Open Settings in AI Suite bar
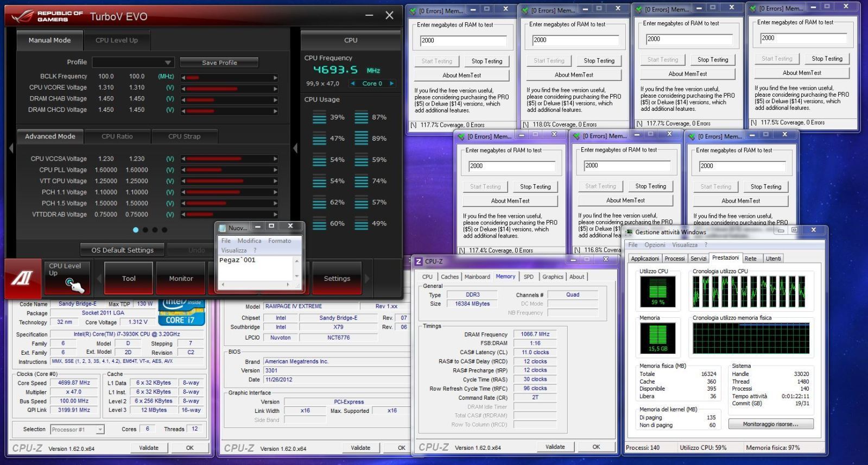868x465 pixels. click(337, 279)
